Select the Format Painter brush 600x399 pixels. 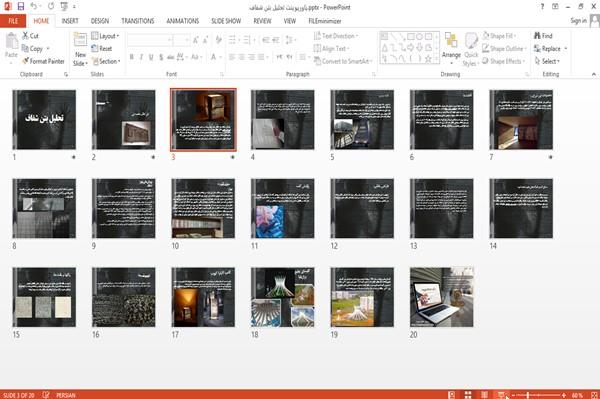point(26,61)
